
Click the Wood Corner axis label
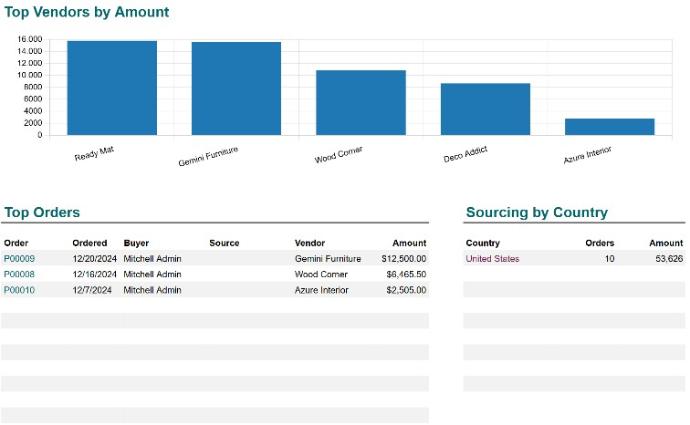click(x=338, y=155)
